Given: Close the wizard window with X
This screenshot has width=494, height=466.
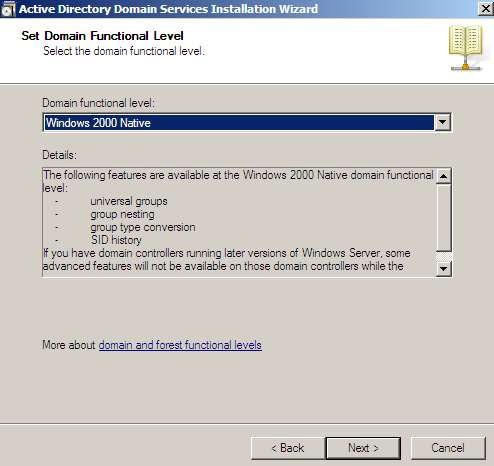Looking at the screenshot, I should coord(486,9).
